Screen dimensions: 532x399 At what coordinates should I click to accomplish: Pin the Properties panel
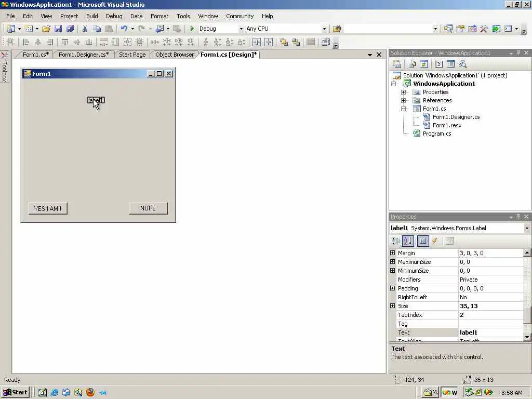click(518, 217)
